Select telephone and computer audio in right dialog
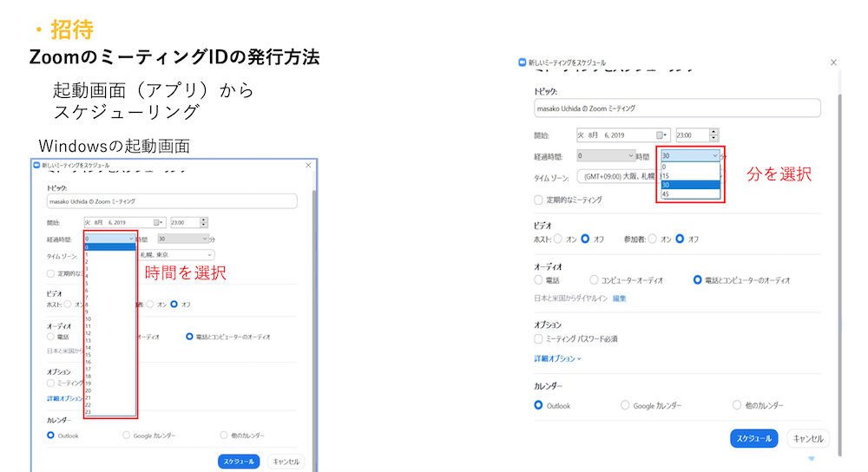This screenshot has width=868, height=472. click(698, 280)
